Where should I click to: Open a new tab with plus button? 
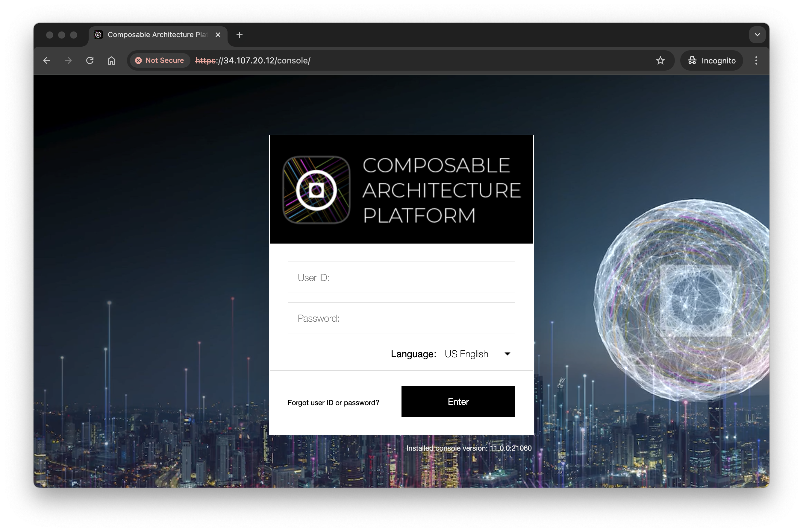[x=239, y=35]
